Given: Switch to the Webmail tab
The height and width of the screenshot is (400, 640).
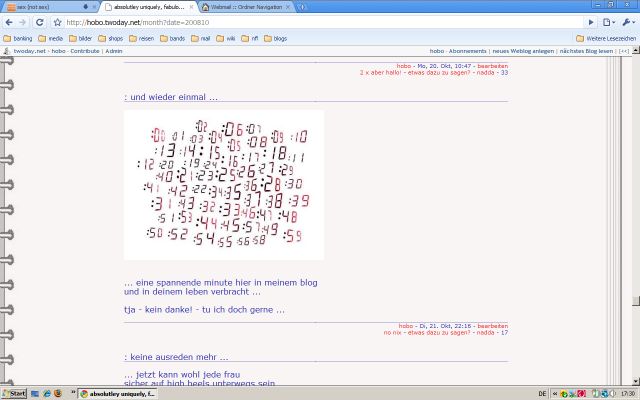Looking at the screenshot, I should point(245,7).
